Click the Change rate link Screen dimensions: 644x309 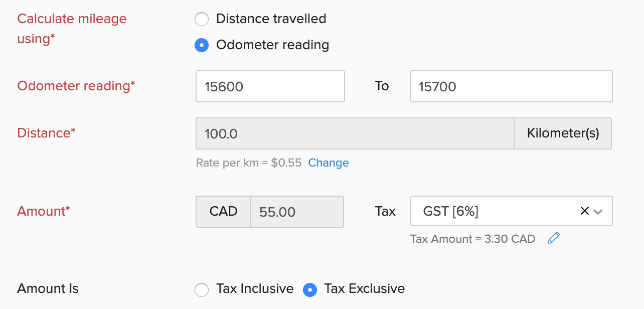click(329, 163)
